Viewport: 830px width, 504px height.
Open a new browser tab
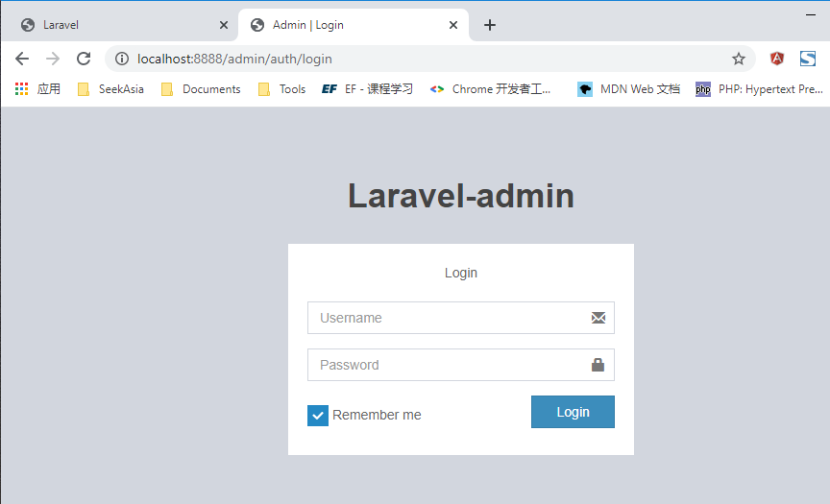[490, 25]
